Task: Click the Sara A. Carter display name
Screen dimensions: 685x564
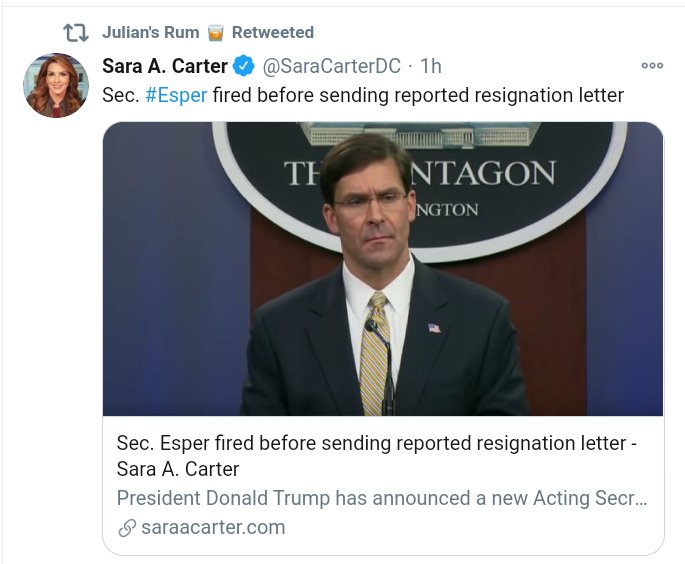Action: tap(164, 67)
